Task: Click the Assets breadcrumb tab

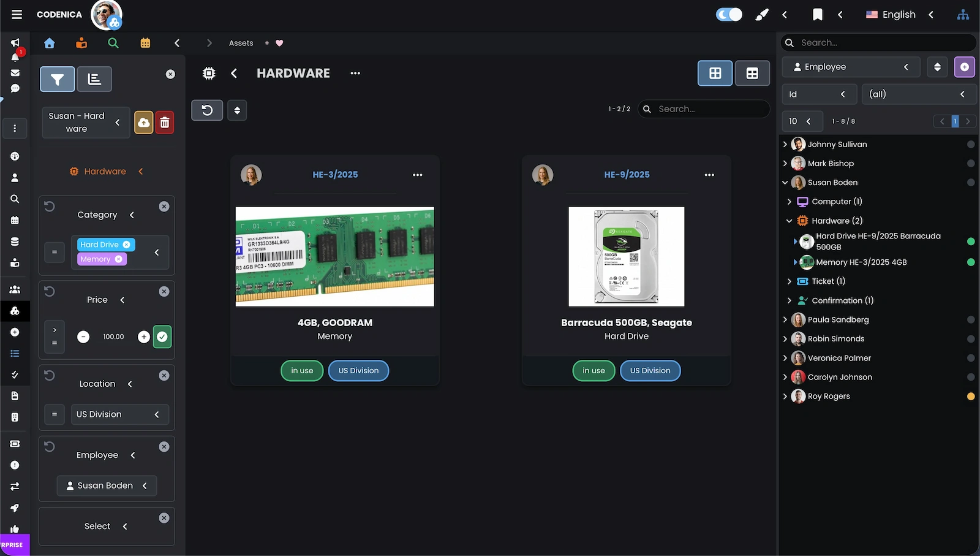Action: [240, 43]
